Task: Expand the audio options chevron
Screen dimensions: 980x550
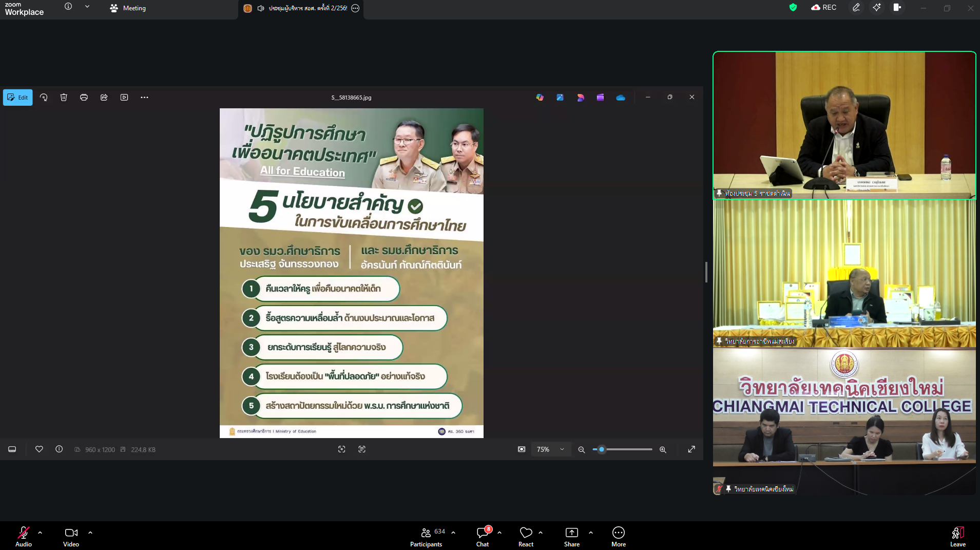Action: point(40,533)
